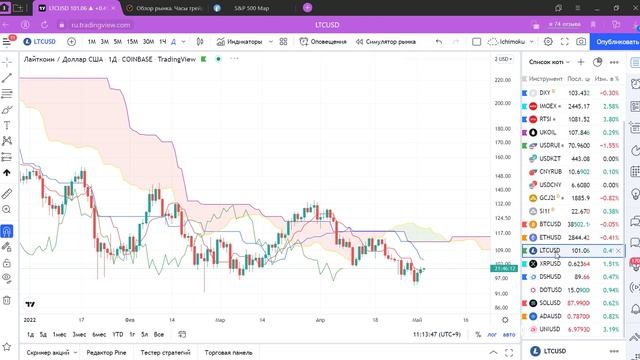This screenshot has width=640, height=360.
Task: Open indicator templates grid icon
Action: point(283,42)
